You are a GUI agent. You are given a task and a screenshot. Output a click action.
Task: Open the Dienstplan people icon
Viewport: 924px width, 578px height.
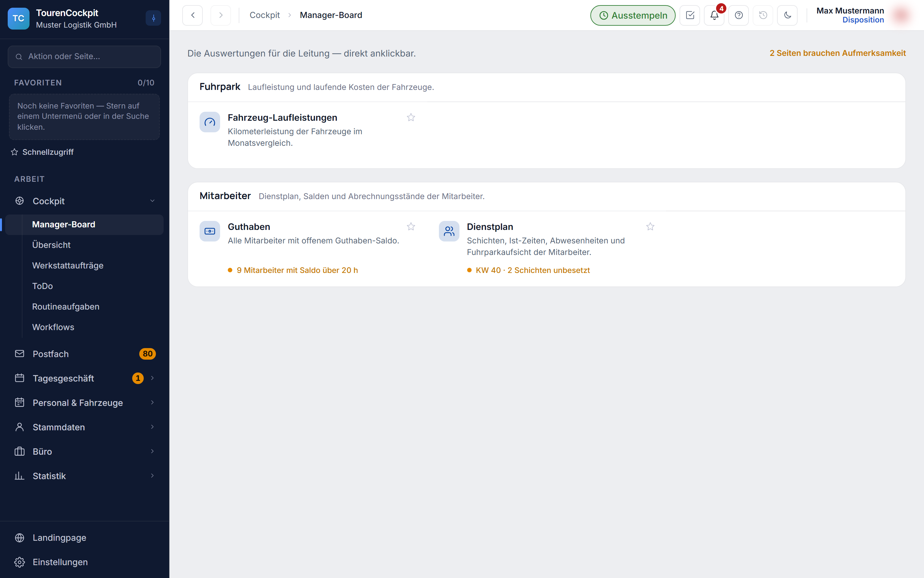449,231
